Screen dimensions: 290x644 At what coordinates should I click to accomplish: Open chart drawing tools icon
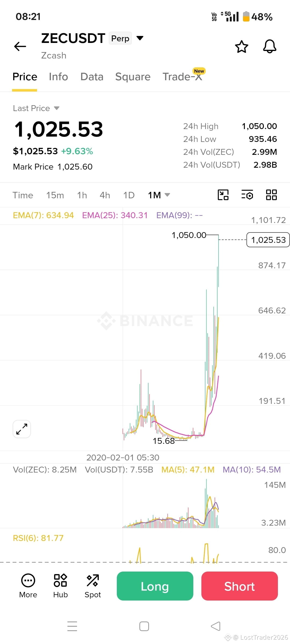coord(223,195)
